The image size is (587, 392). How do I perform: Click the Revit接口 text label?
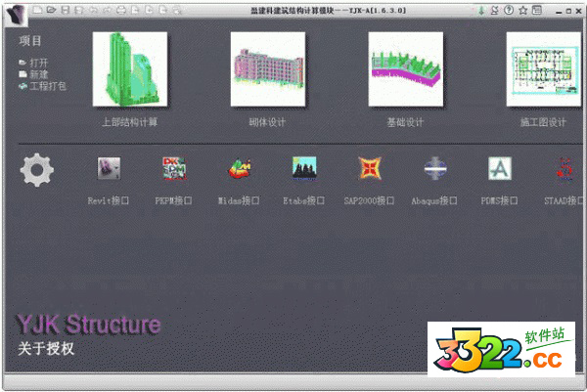pos(109,200)
